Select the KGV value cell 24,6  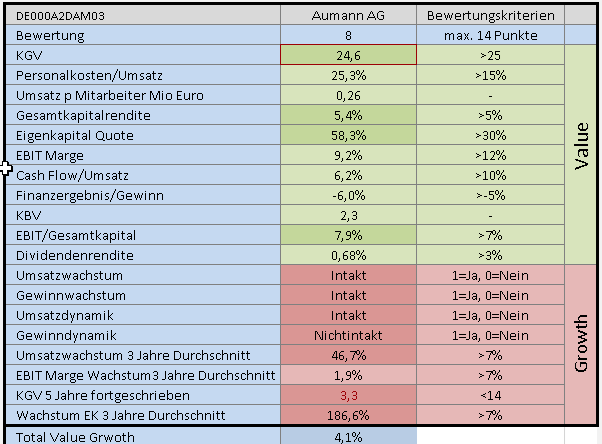coord(348,55)
